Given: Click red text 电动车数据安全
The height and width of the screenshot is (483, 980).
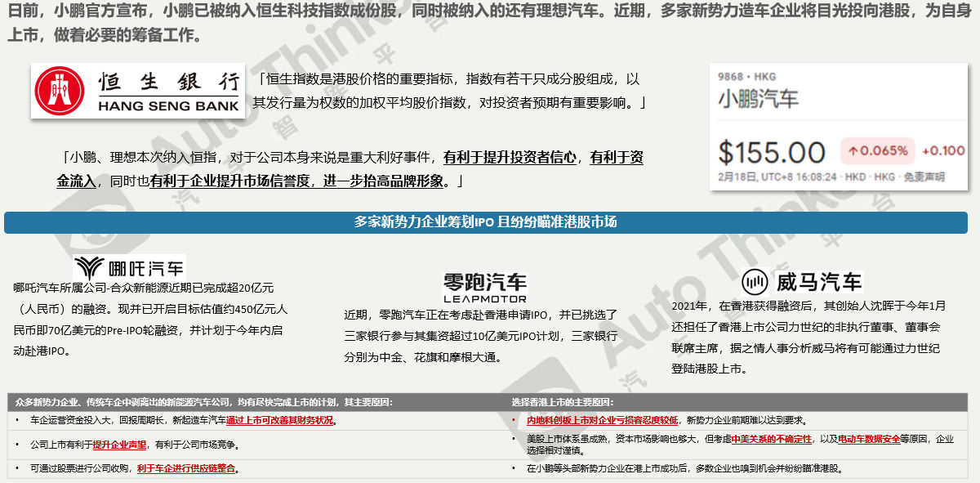Looking at the screenshot, I should tap(869, 439).
